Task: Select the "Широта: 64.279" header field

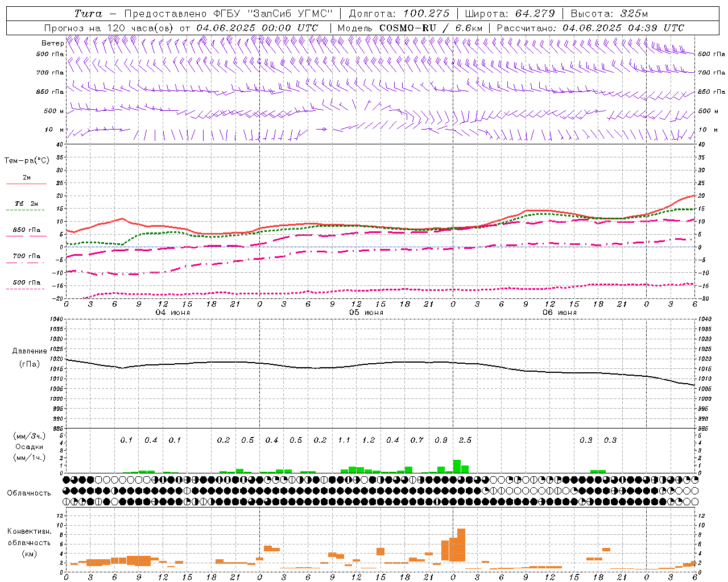Action: (x=510, y=14)
